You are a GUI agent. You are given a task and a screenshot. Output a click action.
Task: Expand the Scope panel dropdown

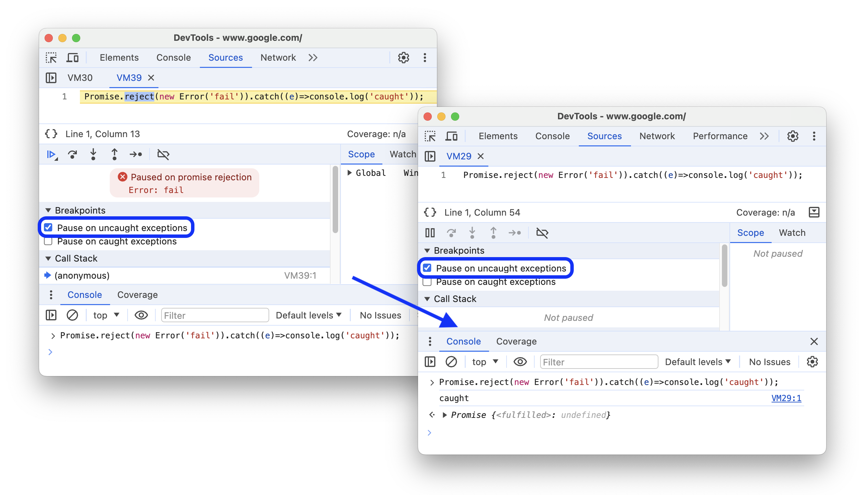[350, 173]
